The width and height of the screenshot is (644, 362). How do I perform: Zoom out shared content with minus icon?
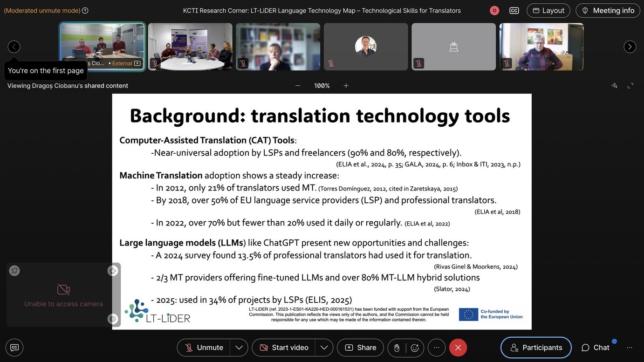(298, 86)
